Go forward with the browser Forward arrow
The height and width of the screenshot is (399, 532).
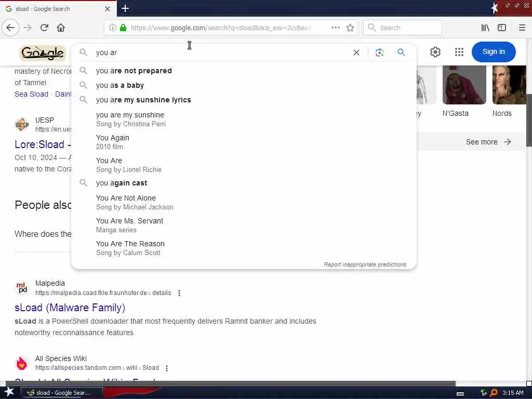click(x=28, y=28)
